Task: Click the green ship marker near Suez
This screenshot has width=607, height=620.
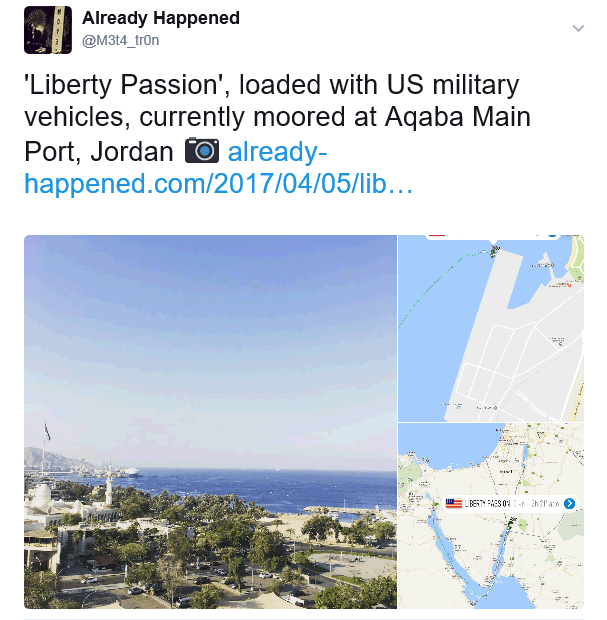Action: pyautogui.click(x=437, y=504)
